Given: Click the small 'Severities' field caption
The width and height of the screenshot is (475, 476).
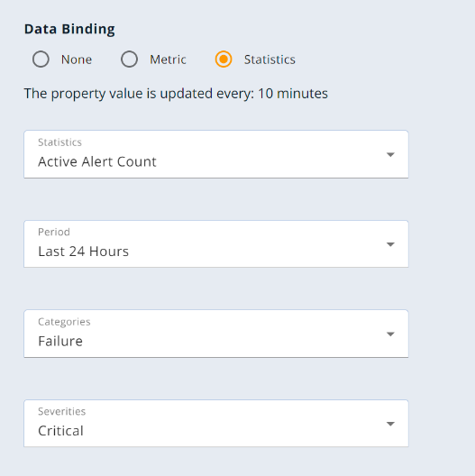Looking at the screenshot, I should 61,411.
